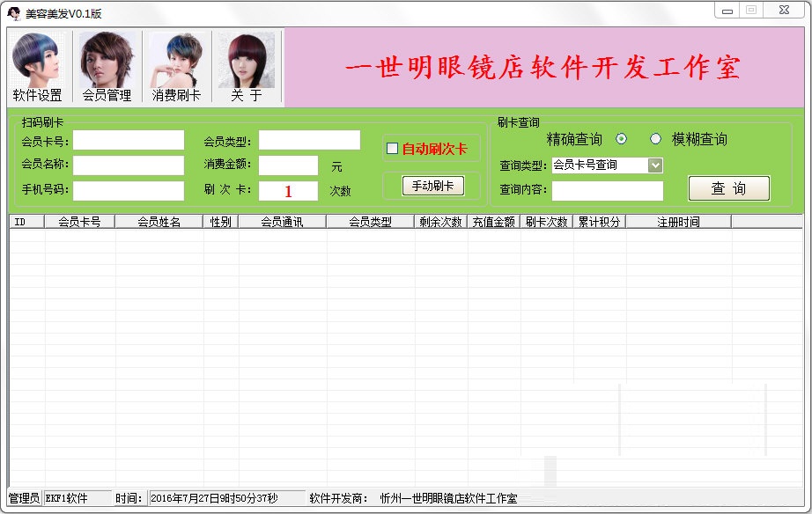Focus the 会员名称 text box
Viewport: 812px width, 514px height.
129,165
